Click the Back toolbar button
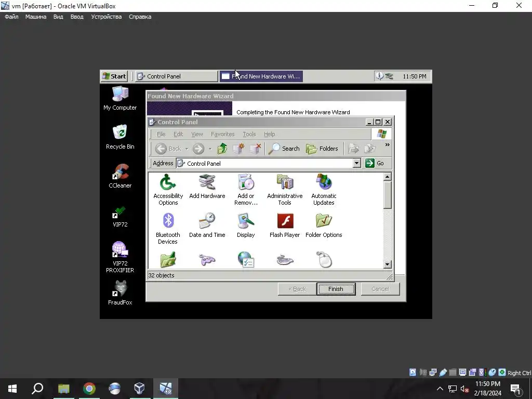This screenshot has height=399, width=532. [168, 149]
